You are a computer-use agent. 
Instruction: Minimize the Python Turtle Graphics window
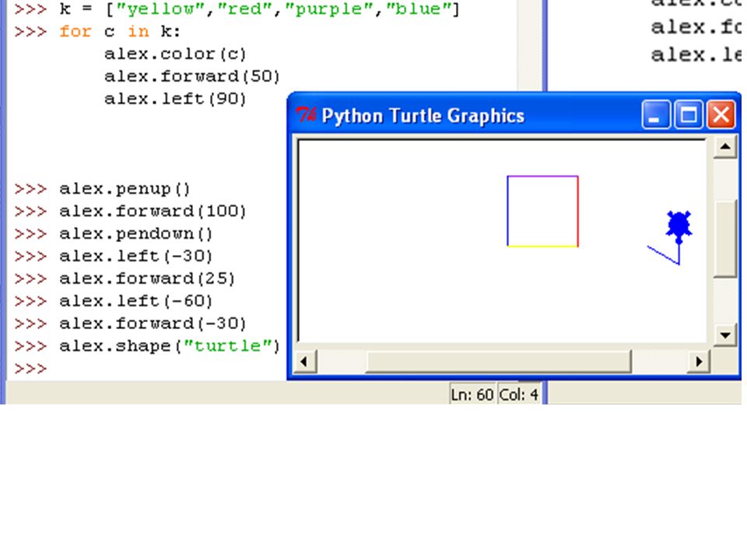click(655, 114)
